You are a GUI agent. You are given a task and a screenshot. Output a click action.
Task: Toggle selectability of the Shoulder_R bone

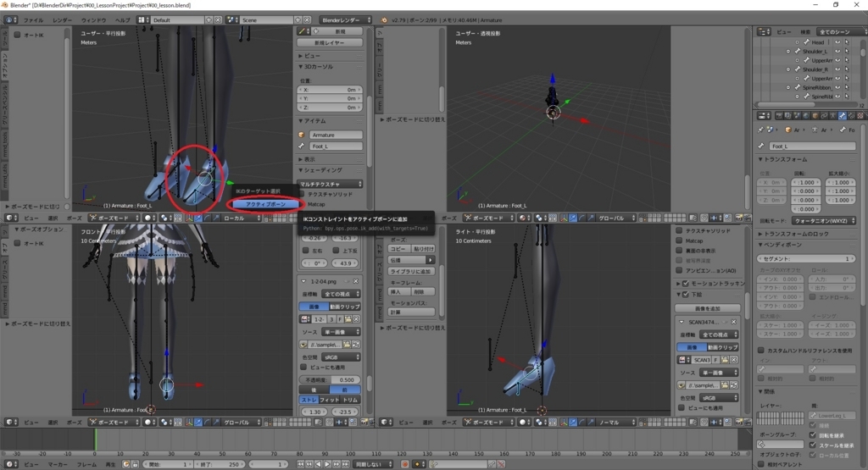(x=847, y=69)
